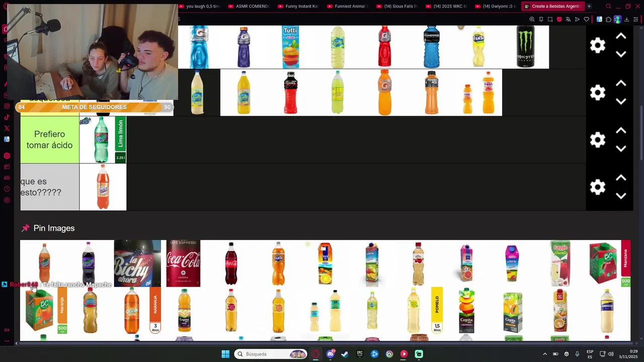The image size is (644, 362).
Task: Send page with the Flow arrow icon
Action: click(x=577, y=19)
